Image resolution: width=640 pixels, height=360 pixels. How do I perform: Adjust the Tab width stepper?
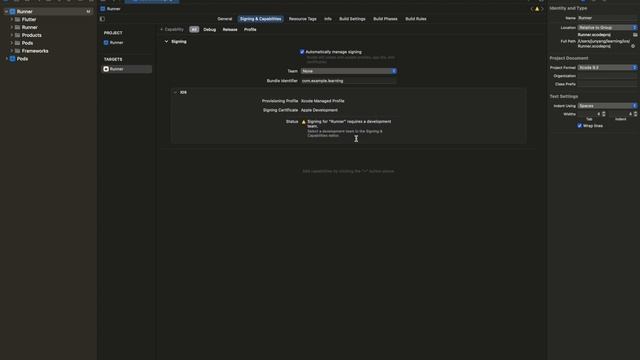[604, 114]
